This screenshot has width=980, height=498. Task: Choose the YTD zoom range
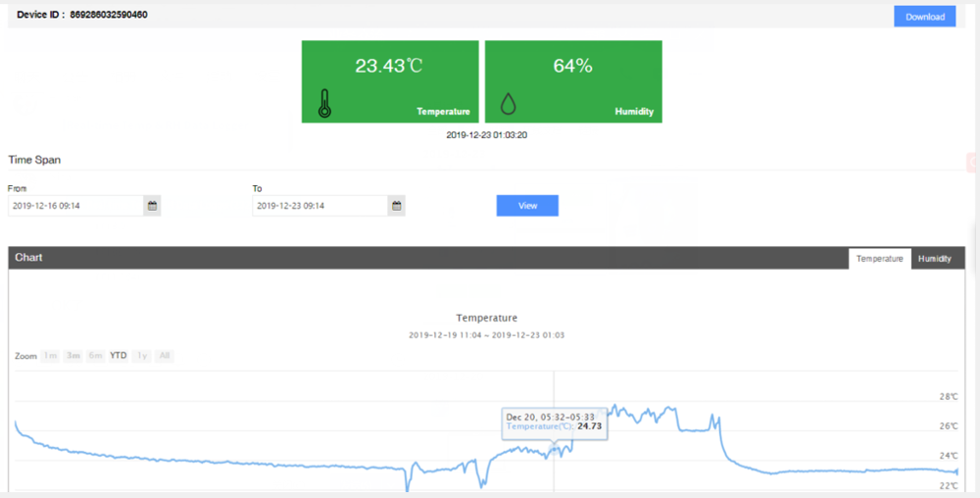click(119, 356)
